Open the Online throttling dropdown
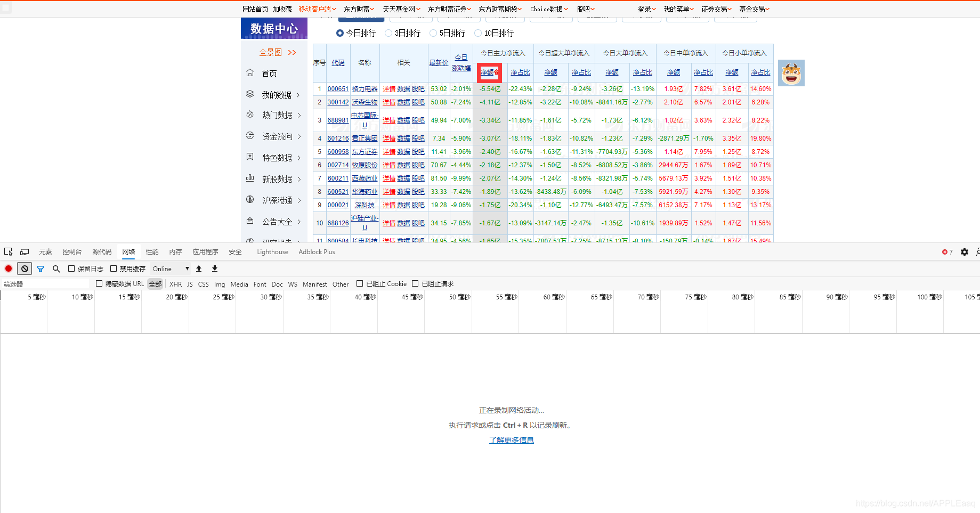Image resolution: width=980 pixels, height=513 pixels. click(171, 269)
